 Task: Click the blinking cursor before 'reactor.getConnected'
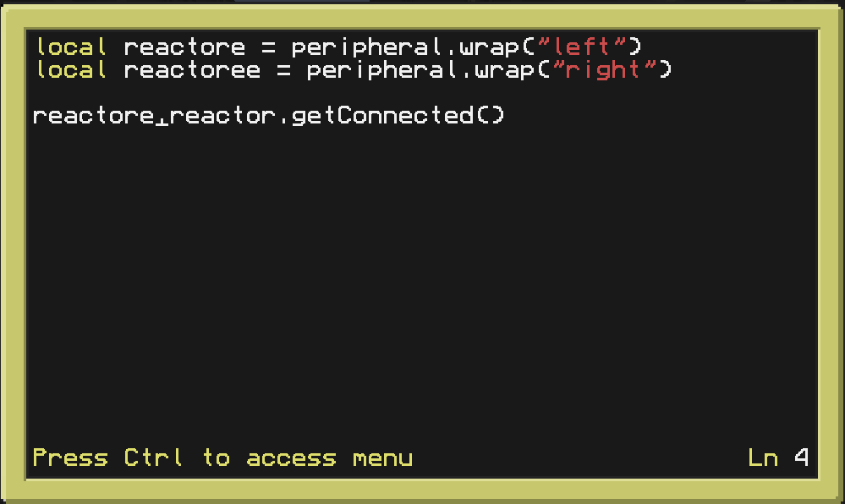162,118
